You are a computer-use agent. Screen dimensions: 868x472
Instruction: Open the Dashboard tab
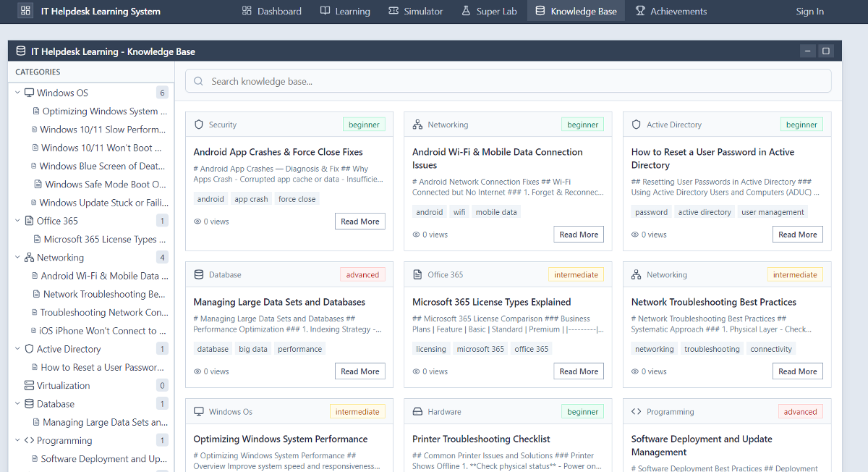point(271,11)
